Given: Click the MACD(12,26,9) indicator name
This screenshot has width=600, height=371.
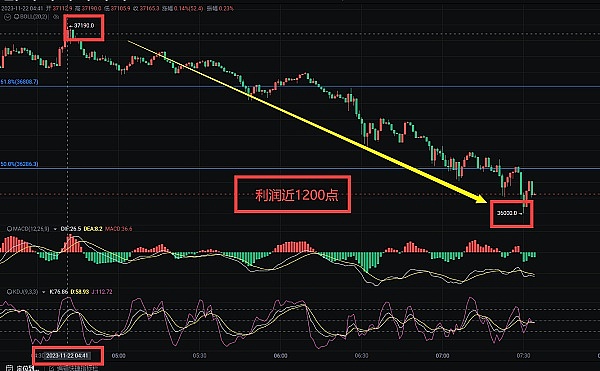Looking at the screenshot, I should 31,229.
